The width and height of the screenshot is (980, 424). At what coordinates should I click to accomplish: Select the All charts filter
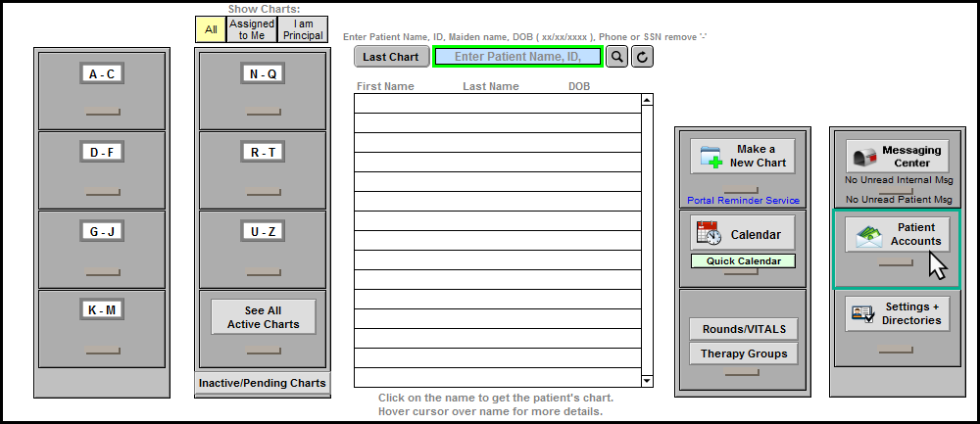(x=211, y=30)
